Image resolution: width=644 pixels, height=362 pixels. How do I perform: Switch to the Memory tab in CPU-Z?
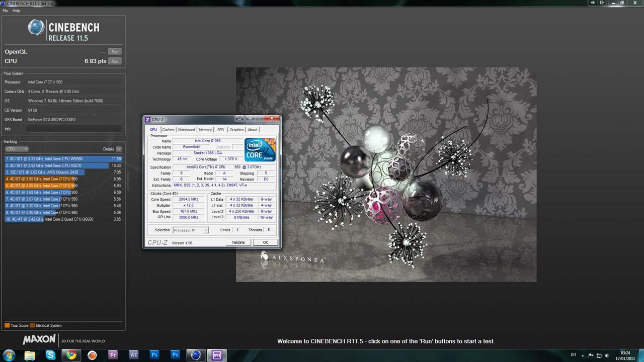(205, 130)
